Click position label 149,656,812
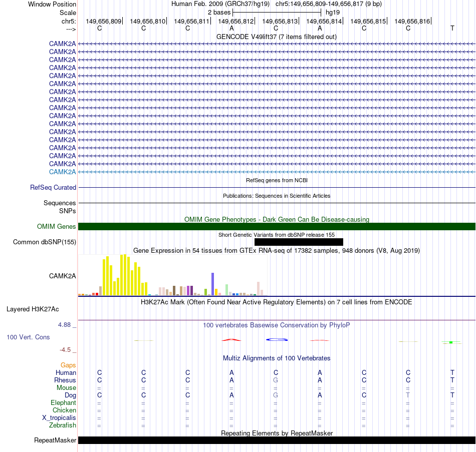476x452 pixels. tap(236, 21)
